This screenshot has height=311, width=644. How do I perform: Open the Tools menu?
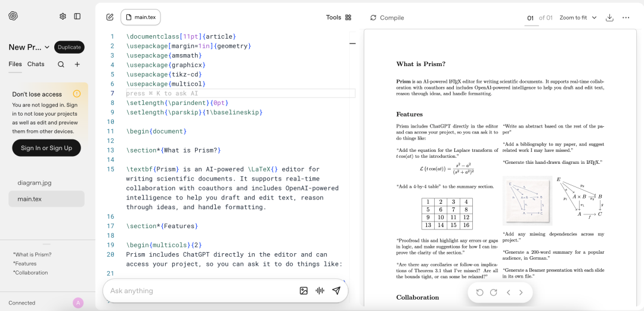point(339,17)
